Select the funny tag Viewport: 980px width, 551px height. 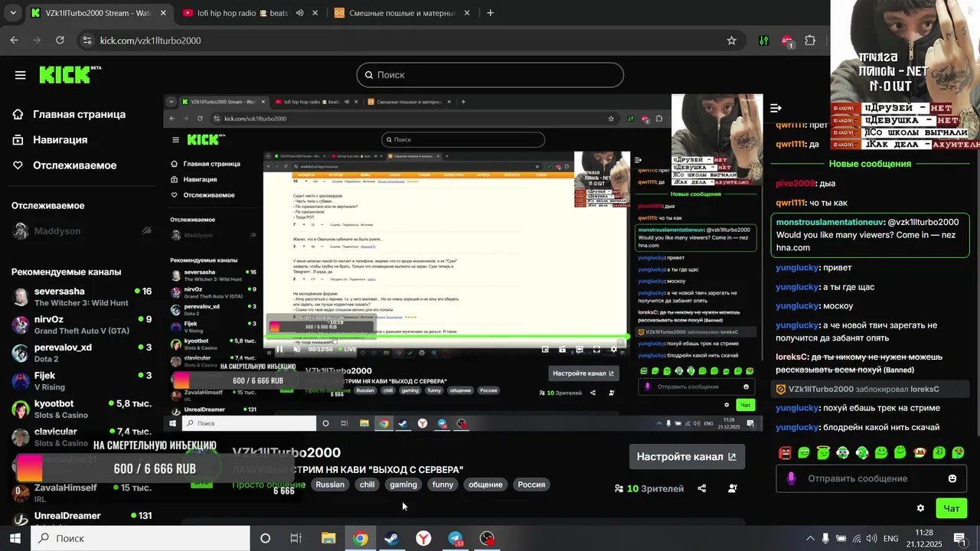[443, 484]
